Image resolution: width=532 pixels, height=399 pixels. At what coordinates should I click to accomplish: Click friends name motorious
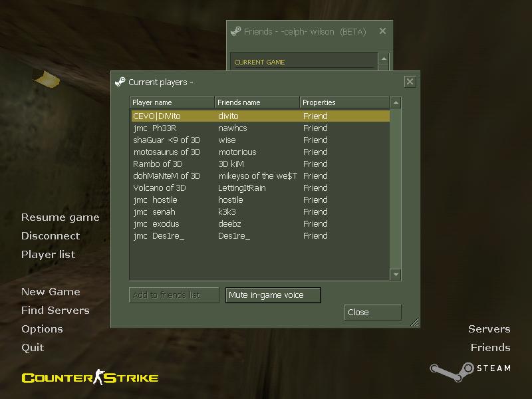click(237, 152)
